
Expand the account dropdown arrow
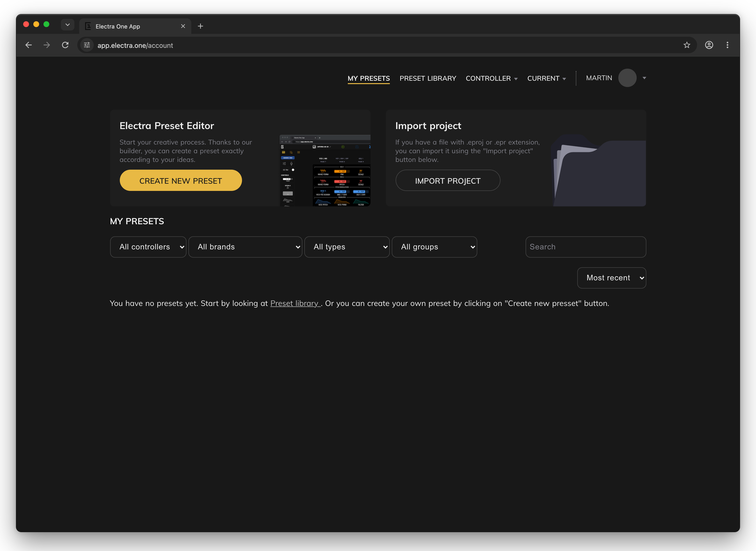coord(644,78)
